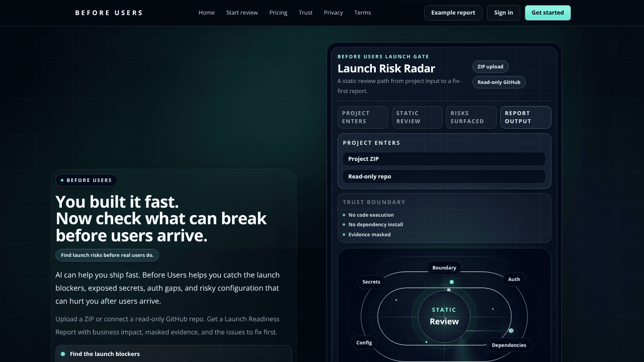Select the Project ZIP row
The width and height of the screenshot is (644, 362).
click(x=444, y=159)
